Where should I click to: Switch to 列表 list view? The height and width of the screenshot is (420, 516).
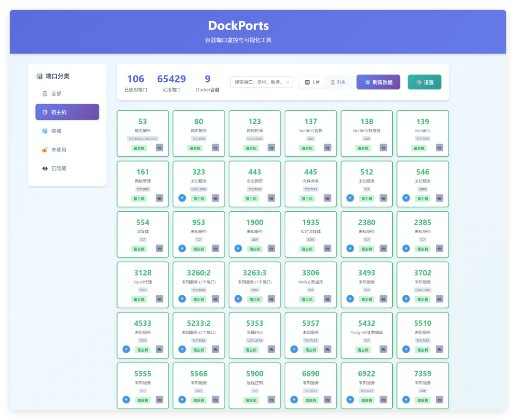[x=338, y=82]
